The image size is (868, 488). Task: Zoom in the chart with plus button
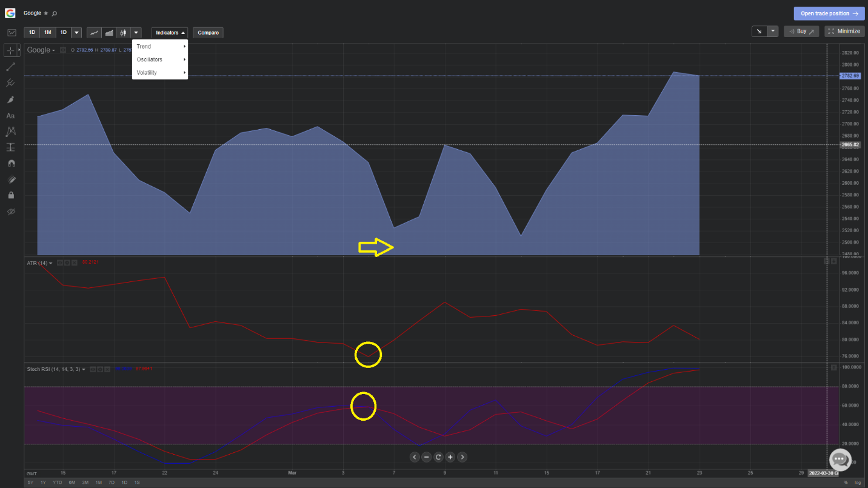pos(450,457)
